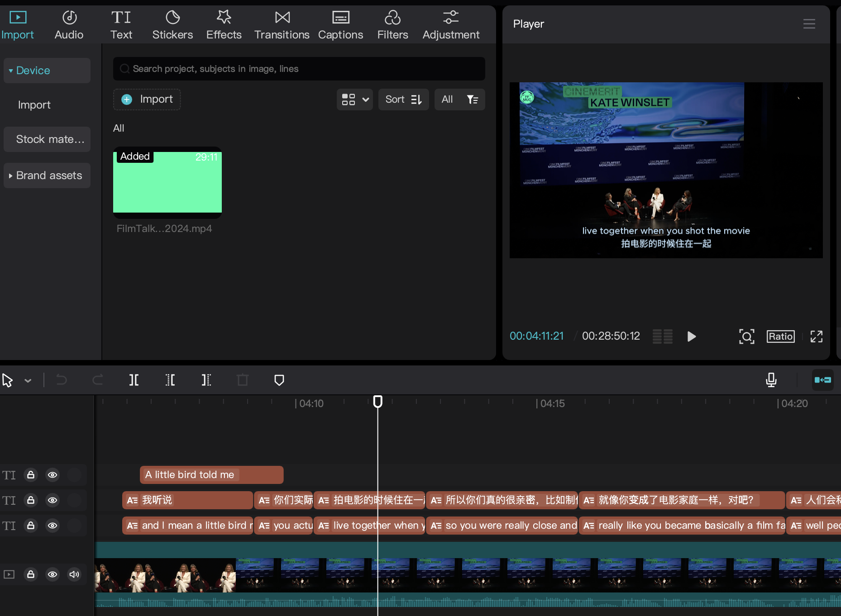Mute the main video track audio
841x616 pixels.
tap(74, 574)
